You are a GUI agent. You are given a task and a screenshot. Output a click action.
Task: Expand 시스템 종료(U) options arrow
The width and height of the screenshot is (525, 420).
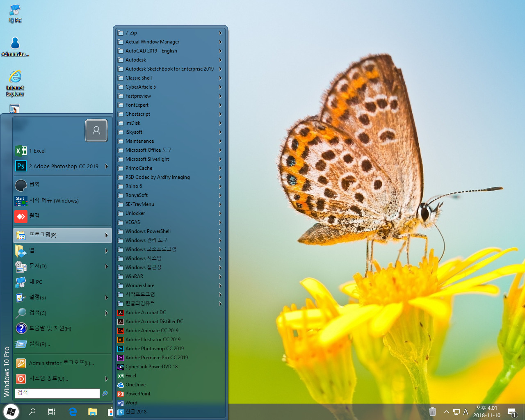[x=107, y=379]
